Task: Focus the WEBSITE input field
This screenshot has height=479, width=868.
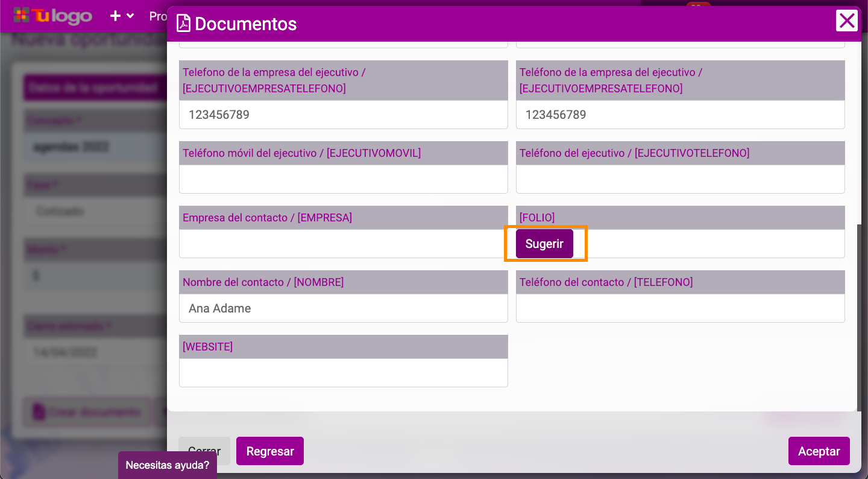Action: pyautogui.click(x=344, y=373)
